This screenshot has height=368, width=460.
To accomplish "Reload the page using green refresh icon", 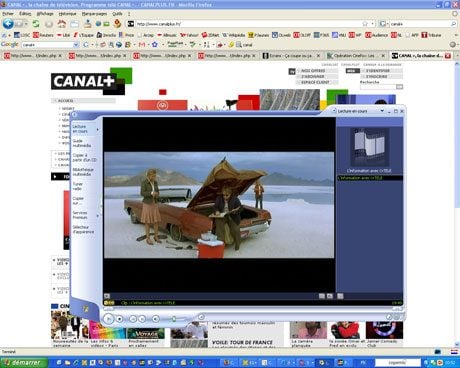I will pos(36,24).
